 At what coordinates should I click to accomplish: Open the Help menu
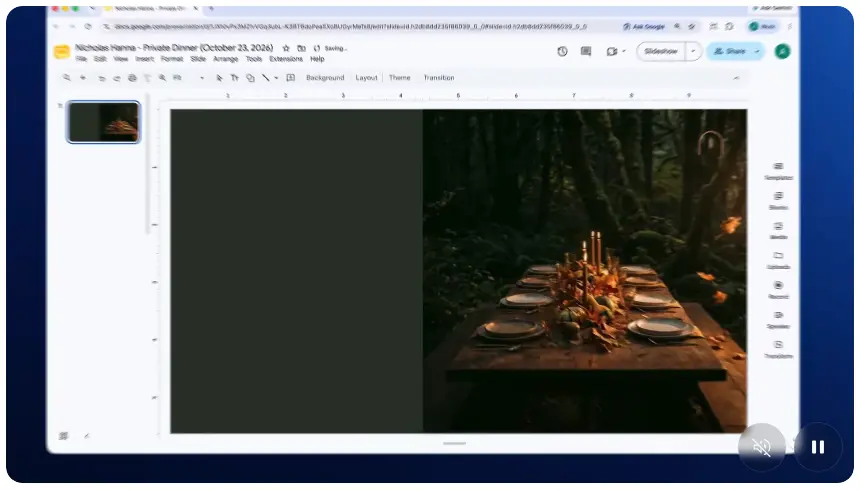[317, 59]
